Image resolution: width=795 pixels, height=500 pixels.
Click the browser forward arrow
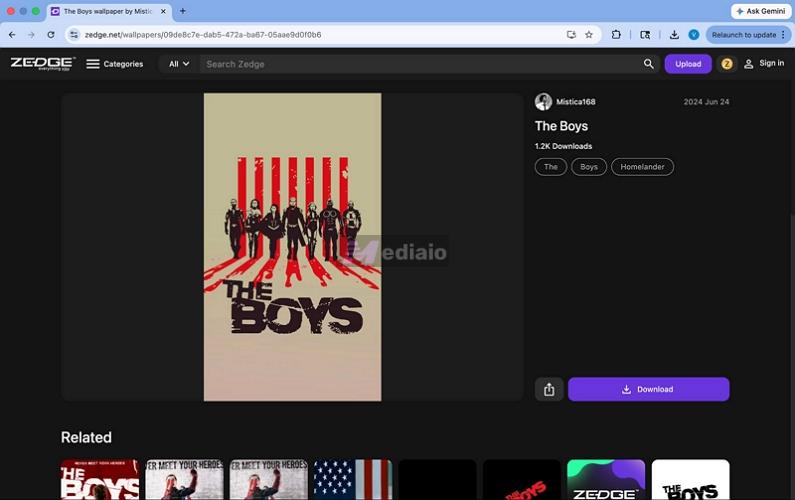tap(31, 35)
